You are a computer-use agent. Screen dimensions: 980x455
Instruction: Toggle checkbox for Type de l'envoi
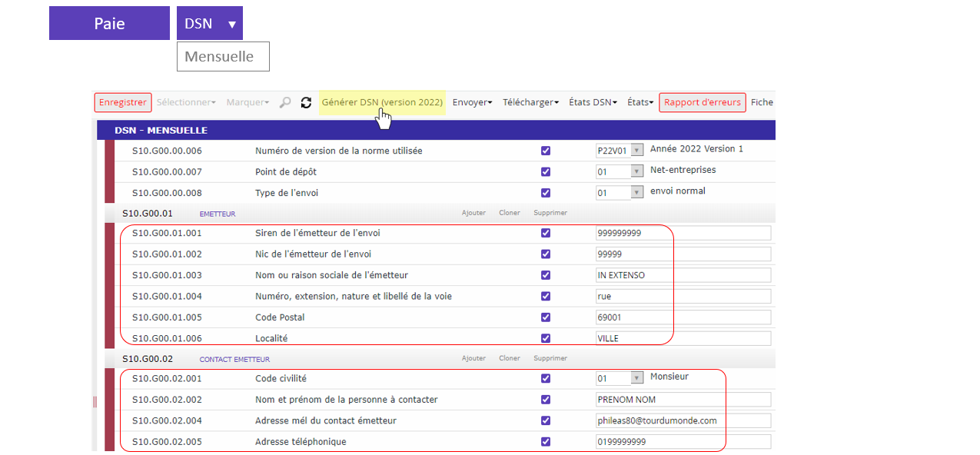pyautogui.click(x=546, y=193)
